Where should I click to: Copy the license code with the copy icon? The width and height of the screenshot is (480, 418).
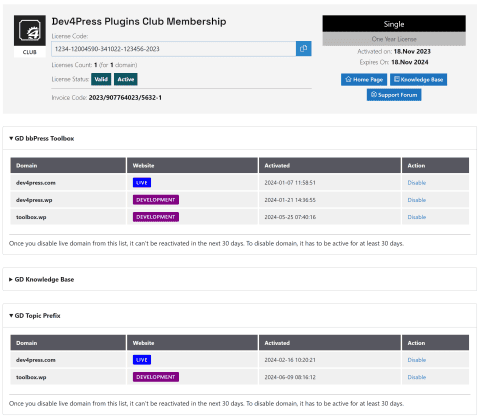303,49
